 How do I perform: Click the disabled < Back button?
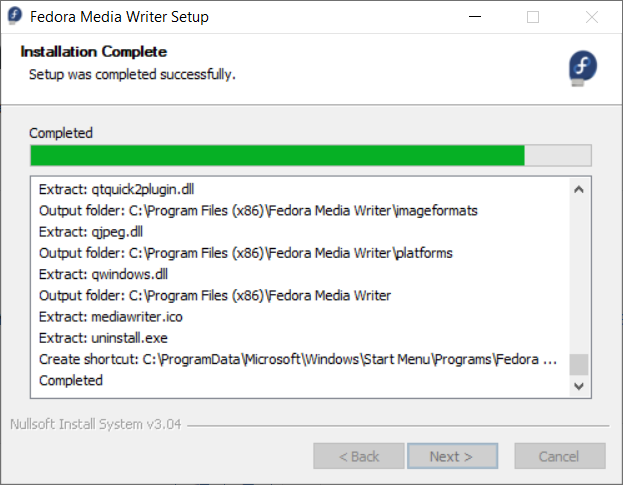pos(359,456)
